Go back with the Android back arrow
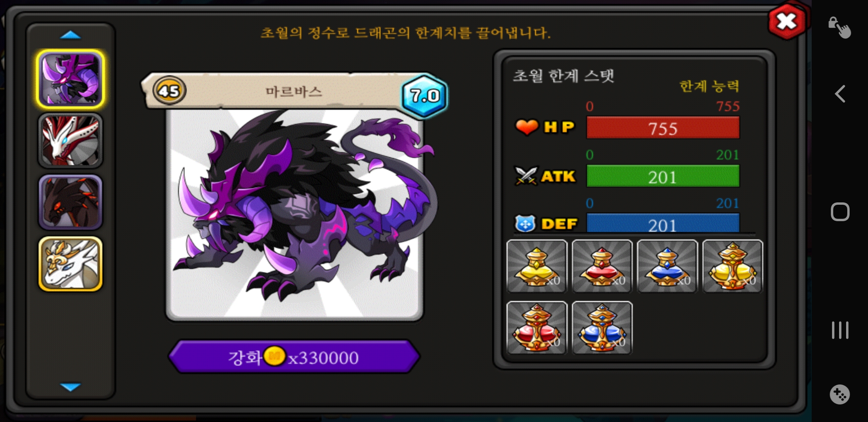The image size is (868, 422). pyautogui.click(x=840, y=94)
